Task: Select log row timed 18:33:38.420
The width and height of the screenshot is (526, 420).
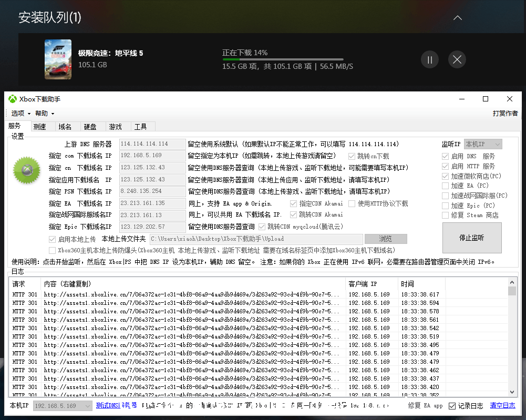Action: (x=259, y=387)
